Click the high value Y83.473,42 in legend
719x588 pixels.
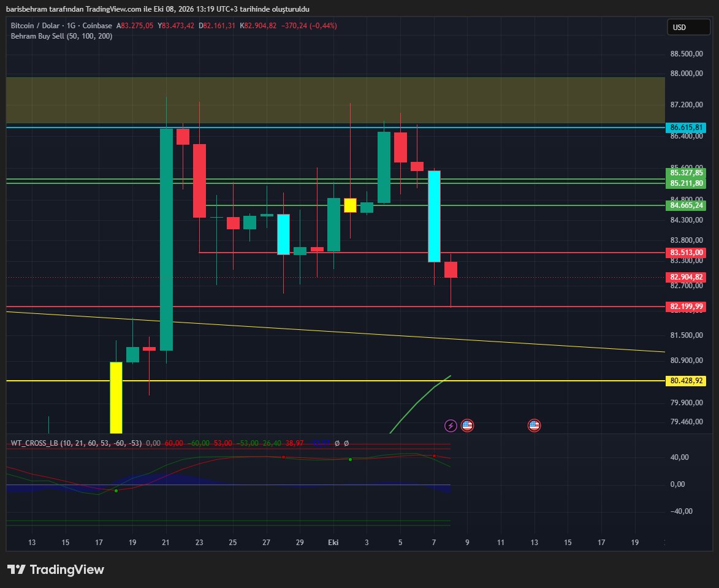[176, 26]
